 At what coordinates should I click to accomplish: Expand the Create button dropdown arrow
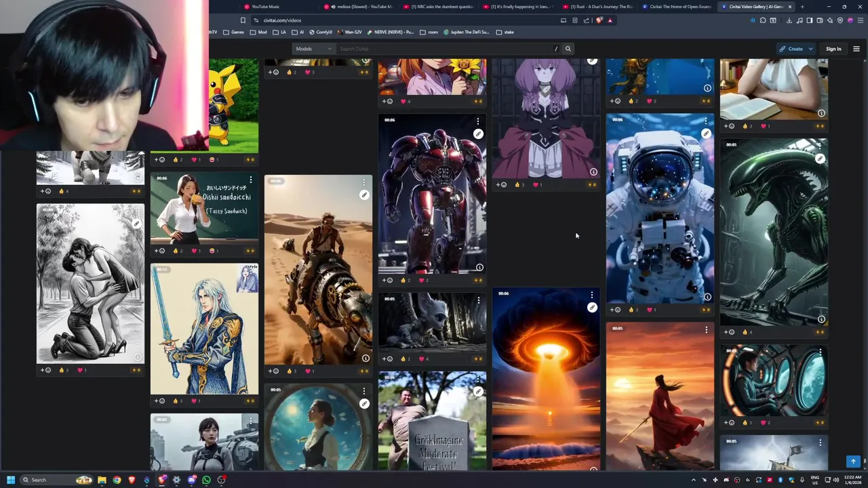(810, 49)
